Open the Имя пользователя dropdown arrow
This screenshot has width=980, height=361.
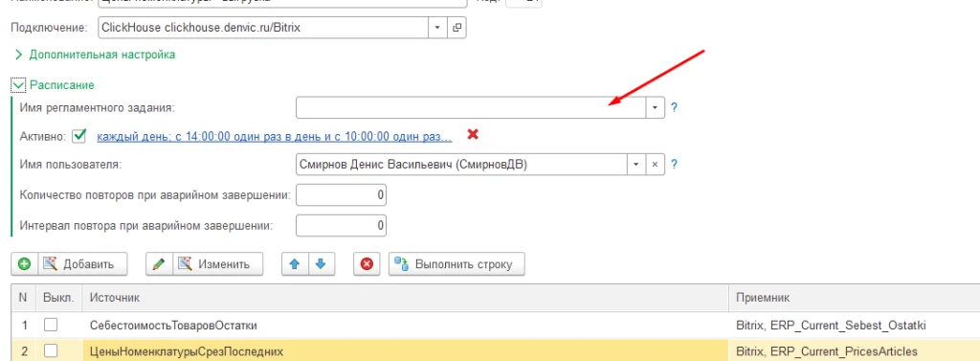(x=636, y=165)
